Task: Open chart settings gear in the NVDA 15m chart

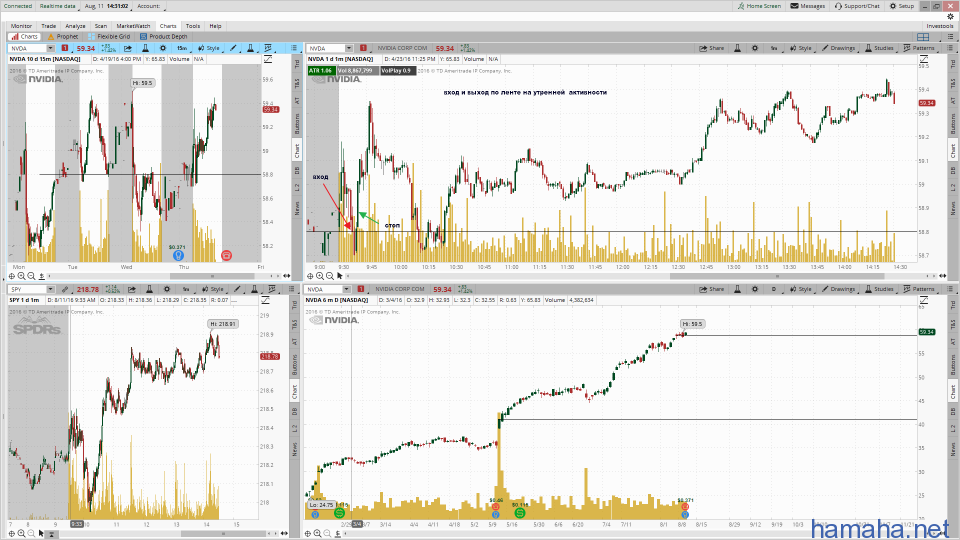Action: 163,48
